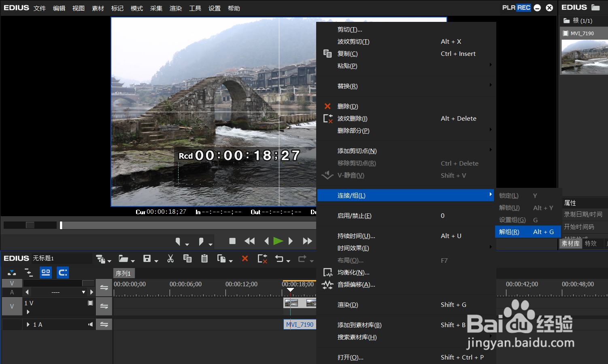Copy clip via timeline toolbar icon
This screenshot has width=608, height=364.
coord(187,258)
